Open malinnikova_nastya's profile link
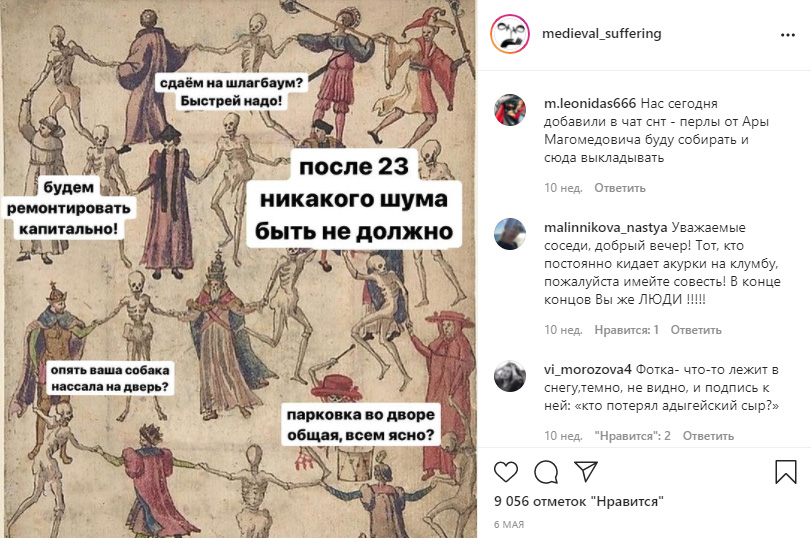The height and width of the screenshot is (538, 811). [606, 228]
